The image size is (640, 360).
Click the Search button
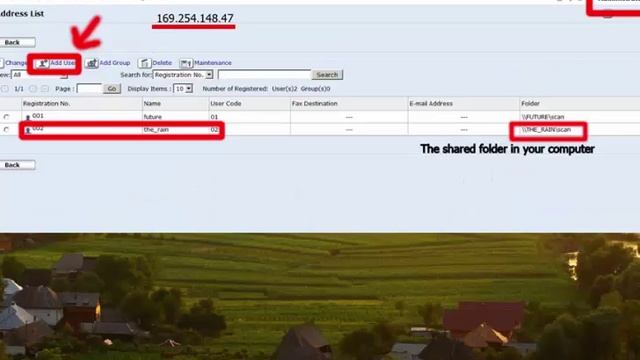[327, 75]
